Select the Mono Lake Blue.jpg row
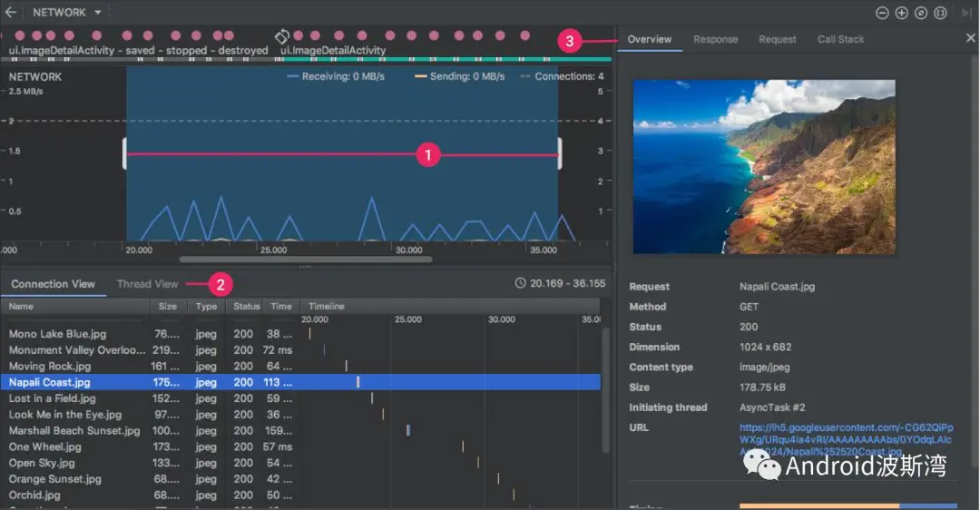980x510 pixels. click(x=300, y=334)
